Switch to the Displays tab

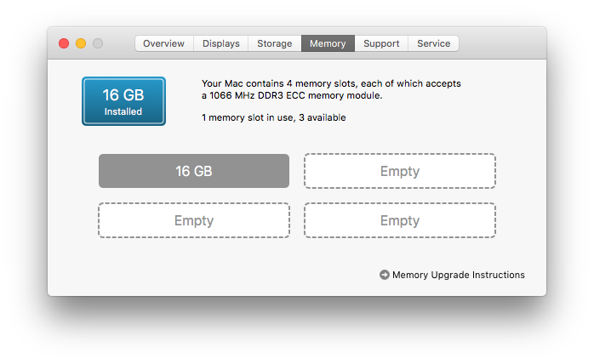(220, 43)
